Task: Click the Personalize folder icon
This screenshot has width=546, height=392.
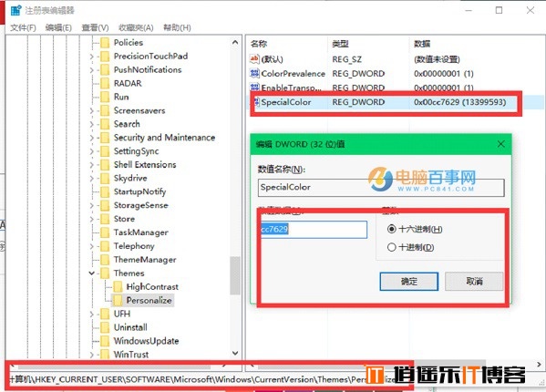Action: [118, 300]
